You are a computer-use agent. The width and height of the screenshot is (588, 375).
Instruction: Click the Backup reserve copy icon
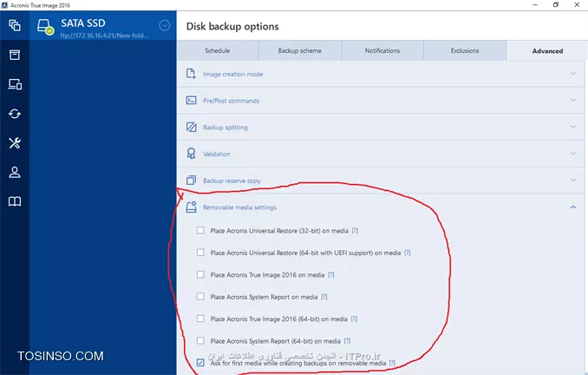coord(191,181)
